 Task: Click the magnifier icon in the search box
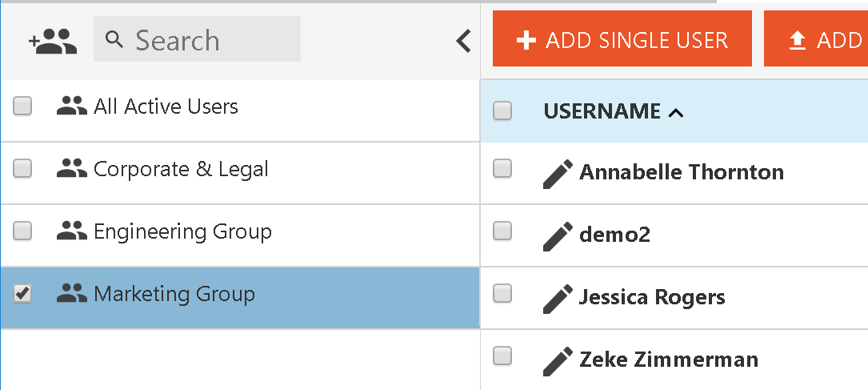(x=114, y=39)
